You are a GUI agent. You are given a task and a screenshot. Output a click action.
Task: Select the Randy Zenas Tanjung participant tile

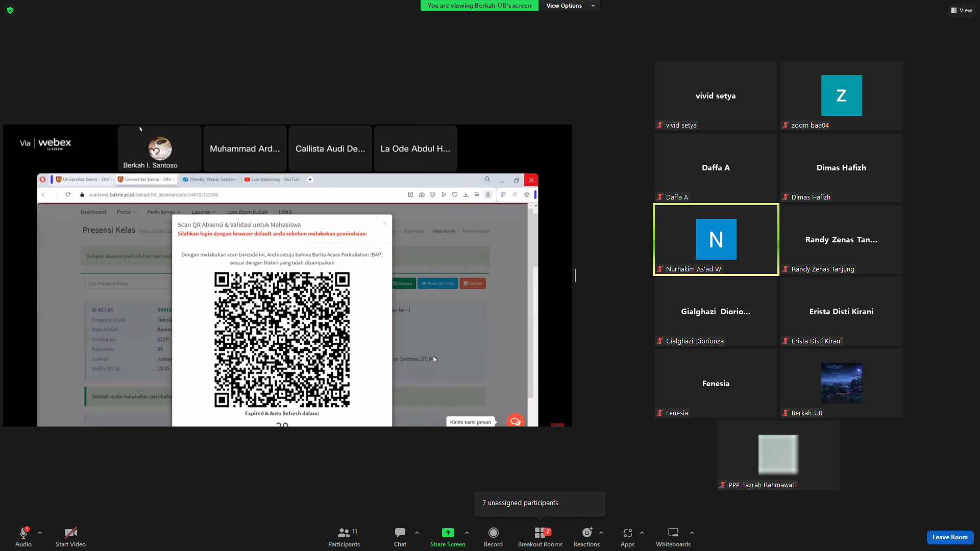(842, 240)
